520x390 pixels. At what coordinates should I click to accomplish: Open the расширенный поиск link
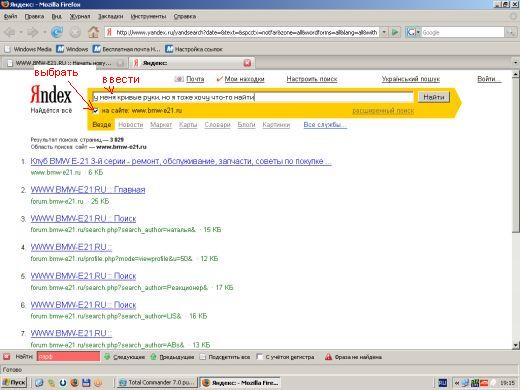[383, 111]
